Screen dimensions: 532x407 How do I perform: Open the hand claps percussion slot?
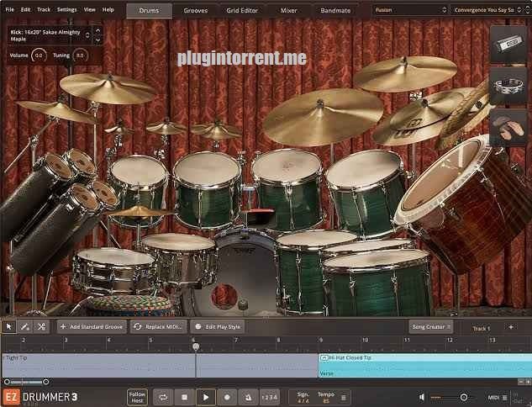508,128
